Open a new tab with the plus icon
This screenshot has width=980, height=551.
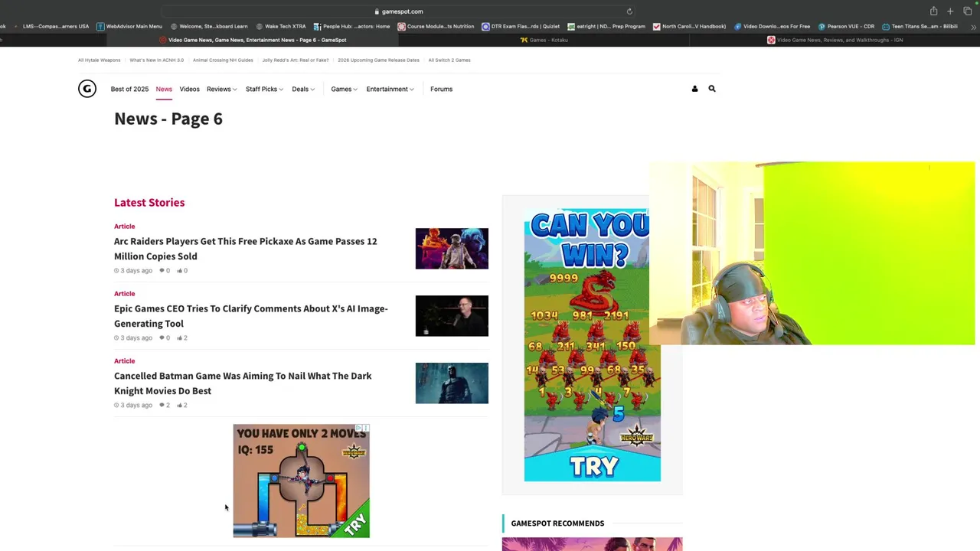coord(950,11)
